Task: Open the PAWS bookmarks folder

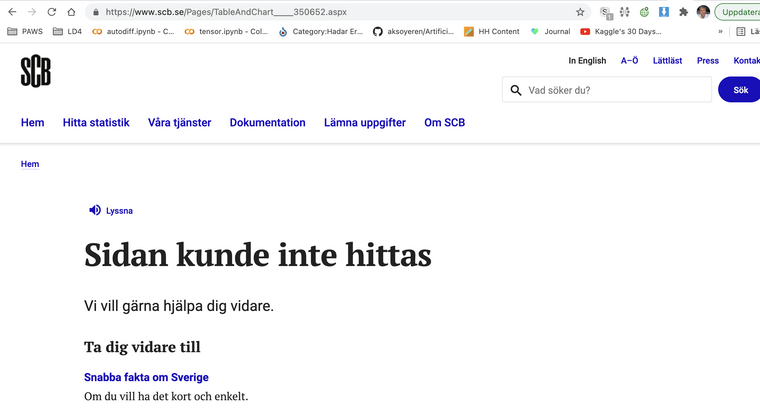Action: pyautogui.click(x=25, y=31)
